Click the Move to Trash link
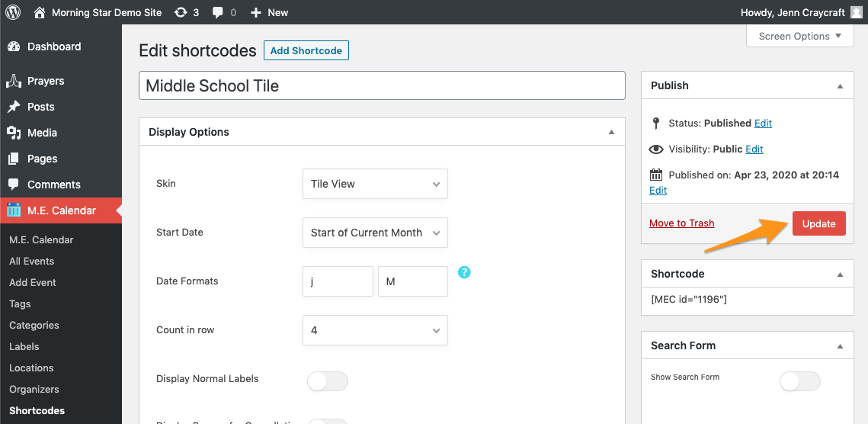 (x=682, y=223)
